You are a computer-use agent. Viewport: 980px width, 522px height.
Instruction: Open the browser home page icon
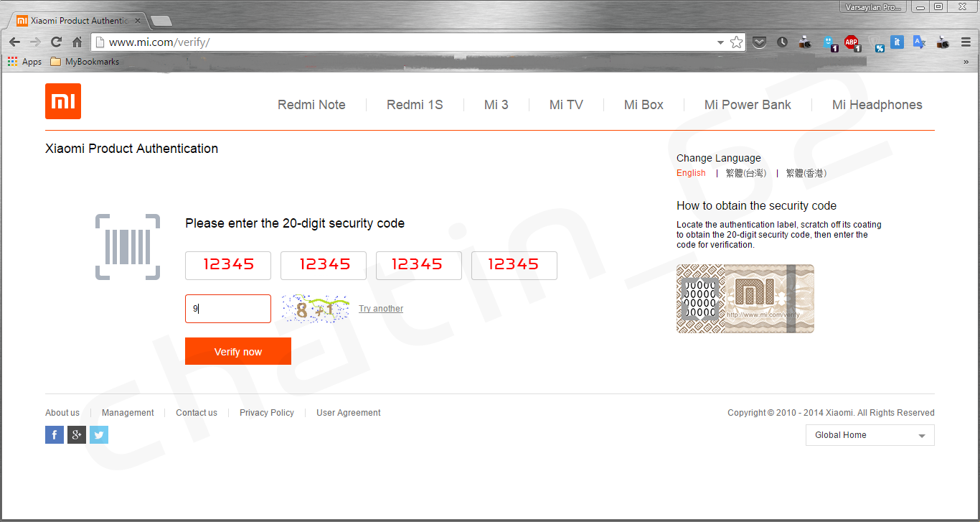[x=77, y=42]
